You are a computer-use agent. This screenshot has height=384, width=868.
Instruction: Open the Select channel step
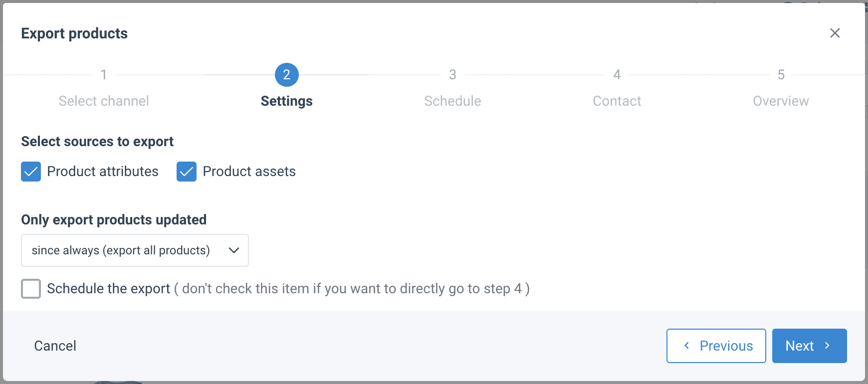pos(104,101)
